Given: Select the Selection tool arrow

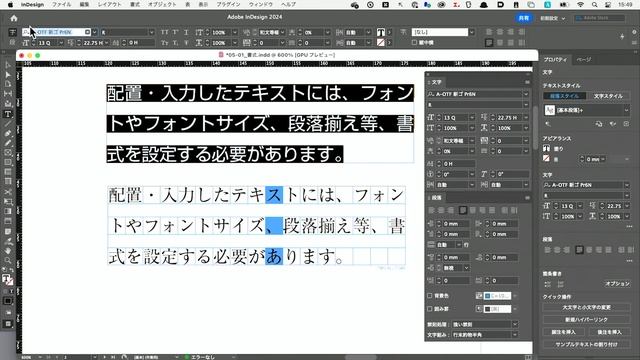Looking at the screenshot, I should pyautogui.click(x=8, y=65).
